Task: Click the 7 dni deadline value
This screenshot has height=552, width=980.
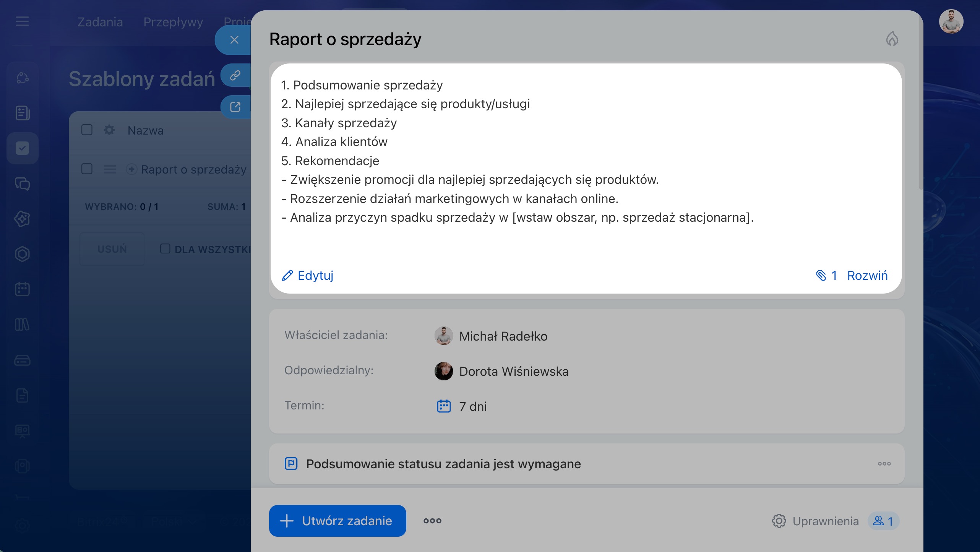Action: click(x=473, y=406)
